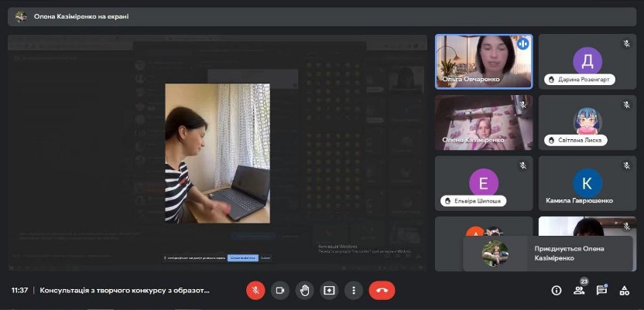The width and height of the screenshot is (644, 310).
Task: Click the Світлана Лиска name label
Action: (576, 140)
